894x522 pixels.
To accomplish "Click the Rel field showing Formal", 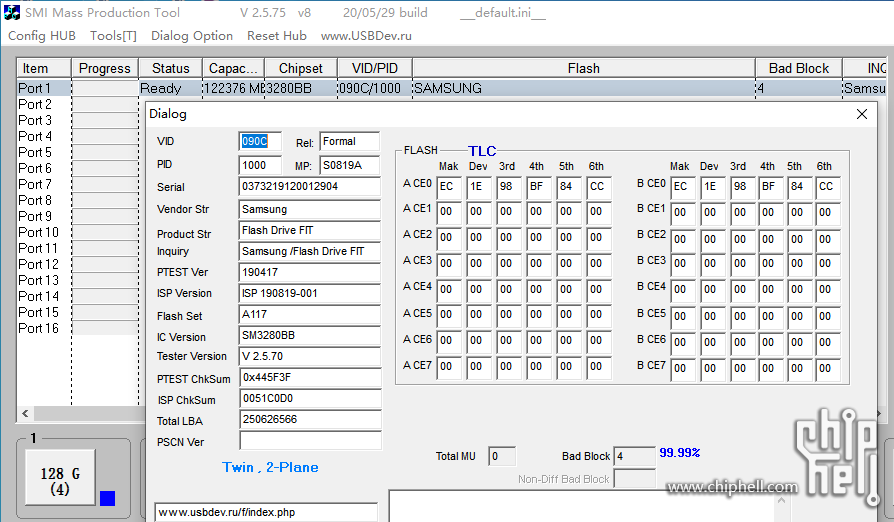I will pyautogui.click(x=350, y=141).
